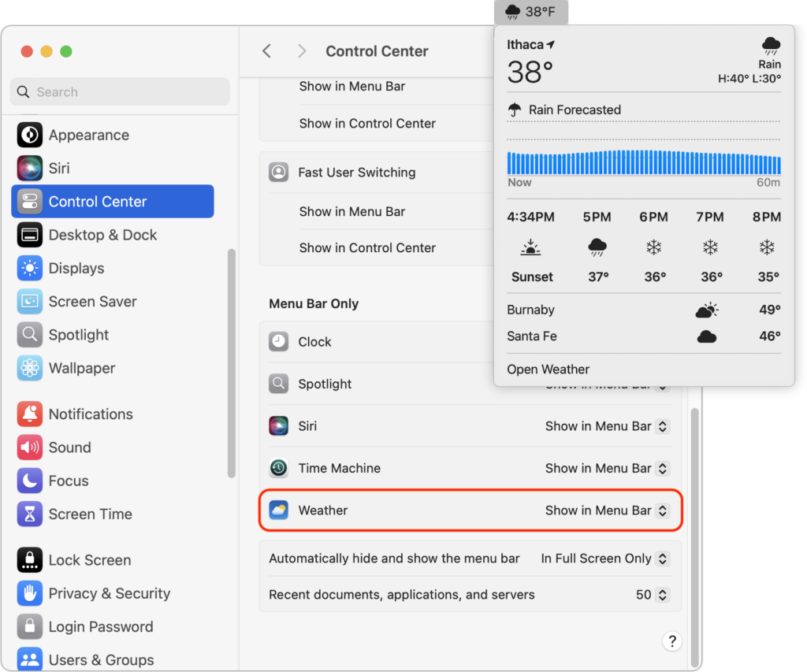The width and height of the screenshot is (807, 672).
Task: Open Screen Time hourglass icon
Action: point(30,514)
